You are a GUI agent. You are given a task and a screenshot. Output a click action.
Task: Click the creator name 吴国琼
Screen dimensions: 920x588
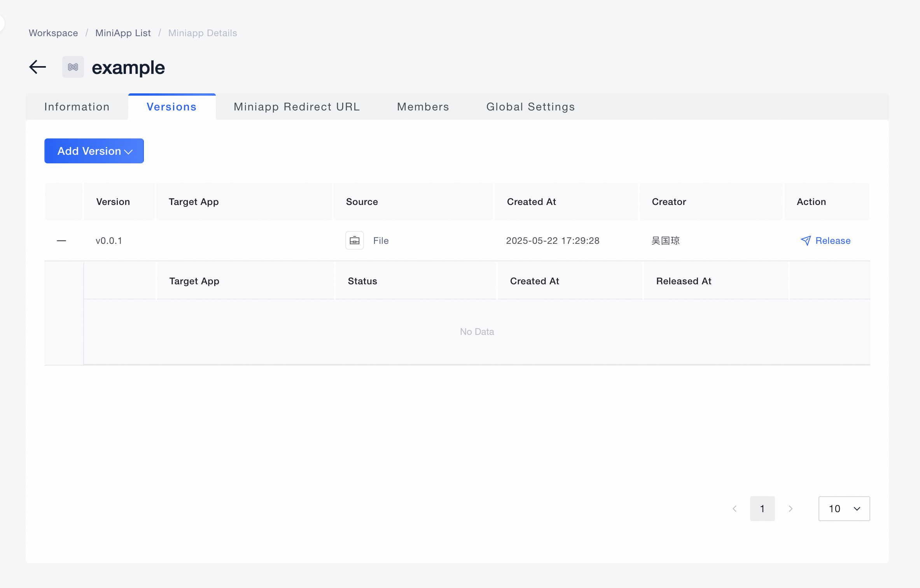click(x=666, y=241)
